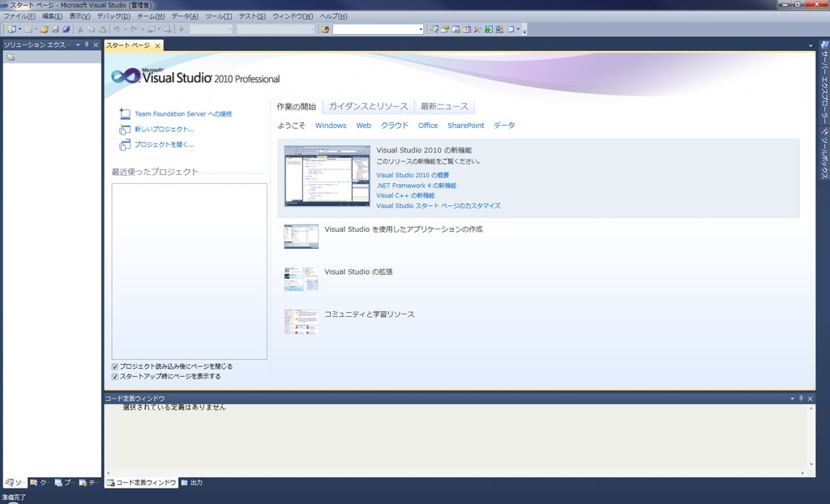Expand the Add New Item dropdown arrow
The image size is (830, 504).
36,29
